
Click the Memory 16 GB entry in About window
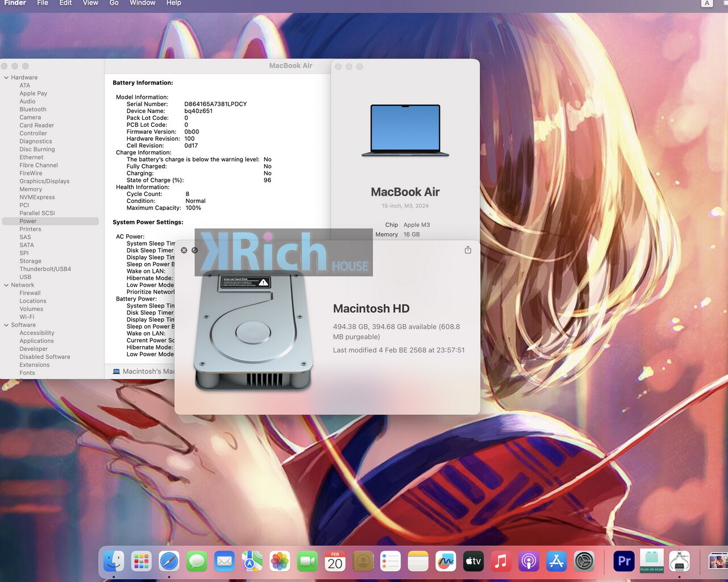click(x=397, y=234)
